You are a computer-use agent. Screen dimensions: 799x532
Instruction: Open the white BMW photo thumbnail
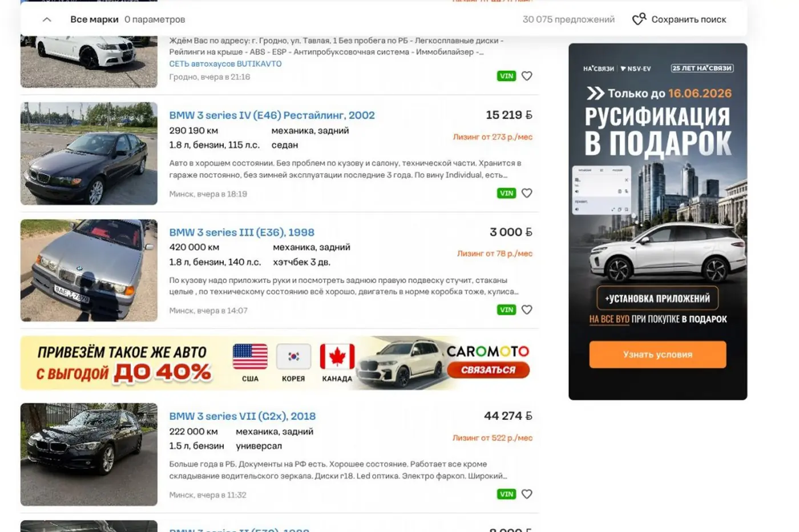pos(89,61)
